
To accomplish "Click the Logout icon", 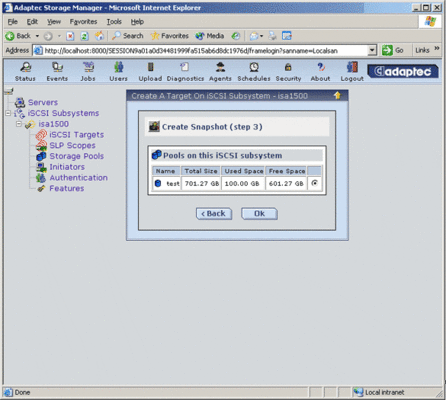I will click(352, 67).
